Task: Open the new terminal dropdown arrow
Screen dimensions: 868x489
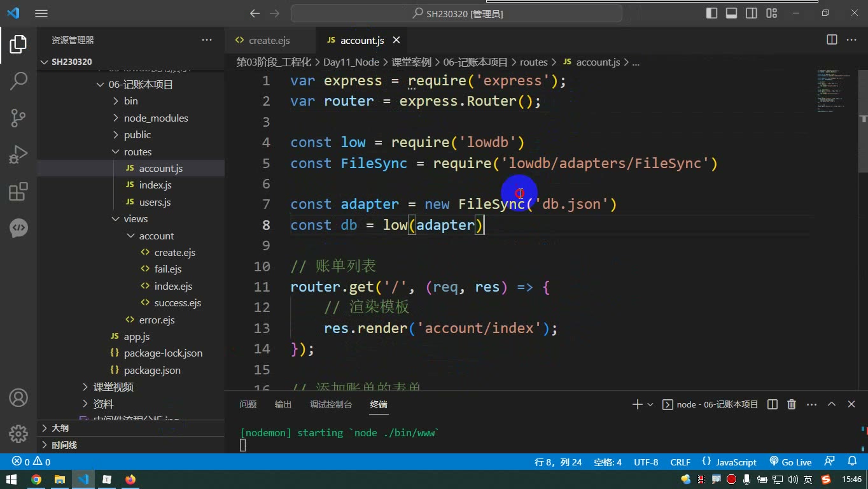Action: (x=650, y=404)
